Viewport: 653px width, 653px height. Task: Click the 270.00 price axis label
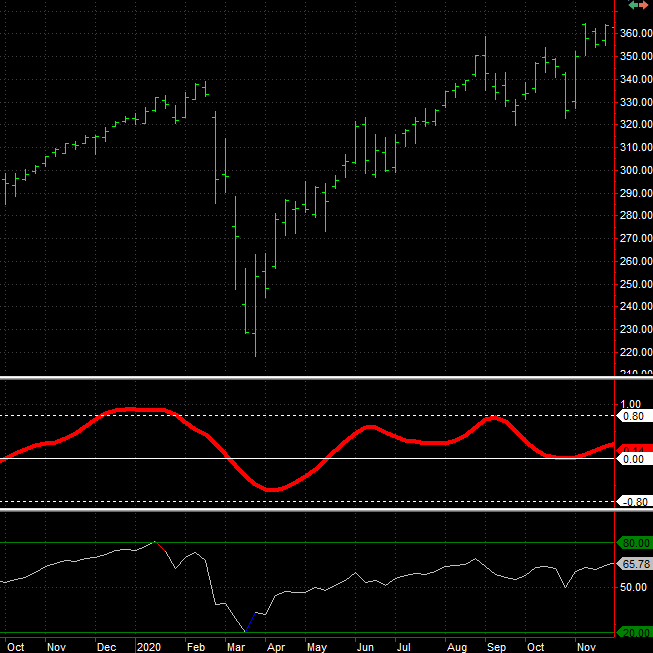[636, 238]
